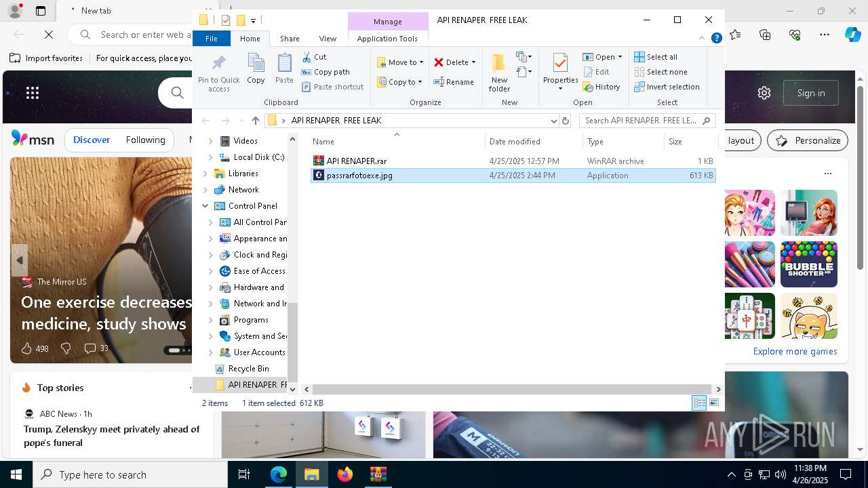
Task: Open Edge settings and more menu
Action: tap(825, 34)
